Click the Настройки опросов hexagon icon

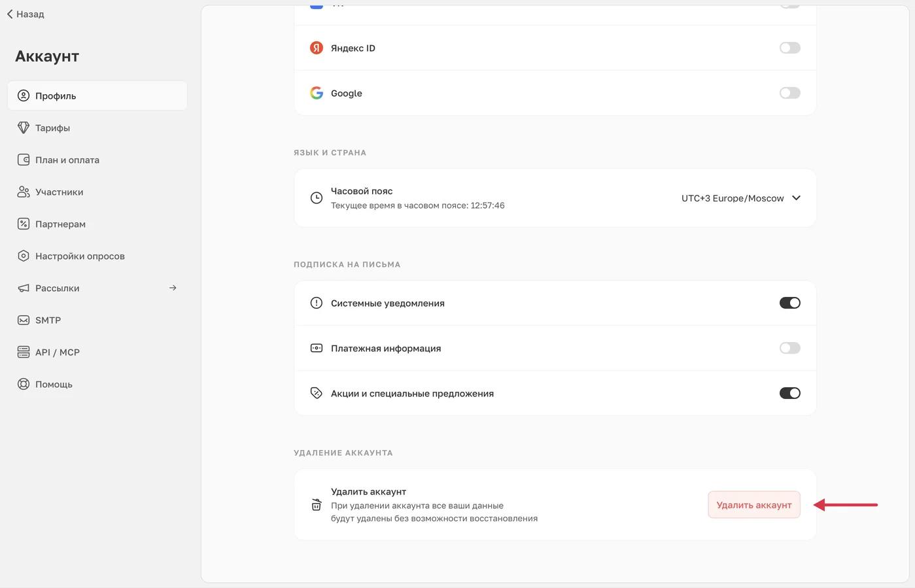[x=24, y=256]
